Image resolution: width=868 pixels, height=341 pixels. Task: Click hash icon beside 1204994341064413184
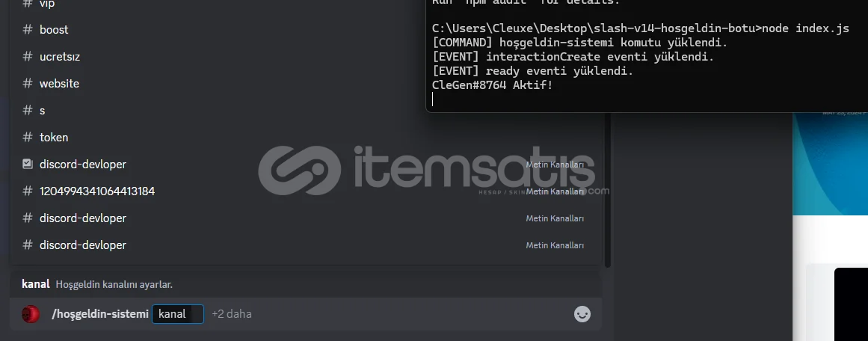pos(28,191)
